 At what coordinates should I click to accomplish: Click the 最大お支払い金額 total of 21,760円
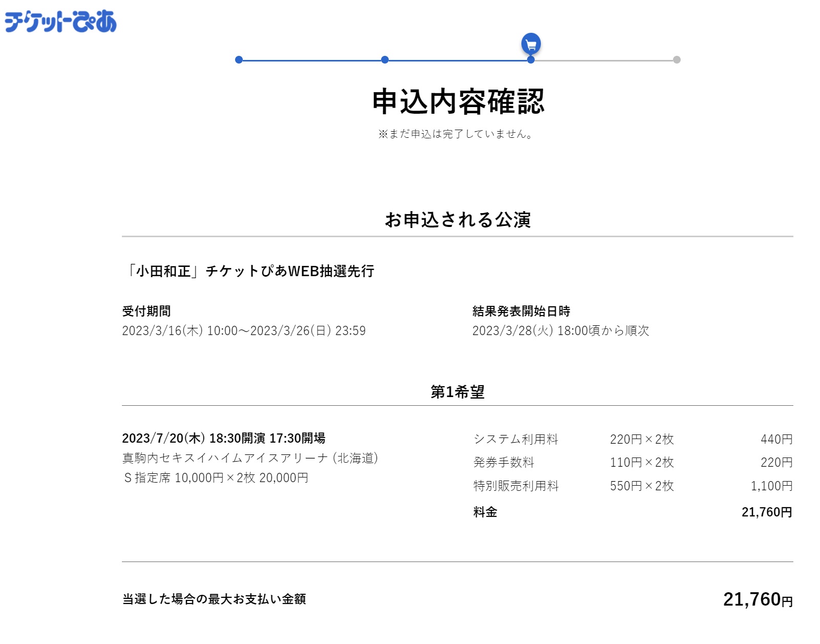click(757, 599)
